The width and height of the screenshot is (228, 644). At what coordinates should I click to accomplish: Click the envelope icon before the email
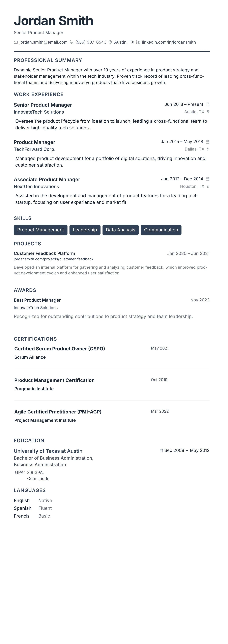pyautogui.click(x=16, y=42)
